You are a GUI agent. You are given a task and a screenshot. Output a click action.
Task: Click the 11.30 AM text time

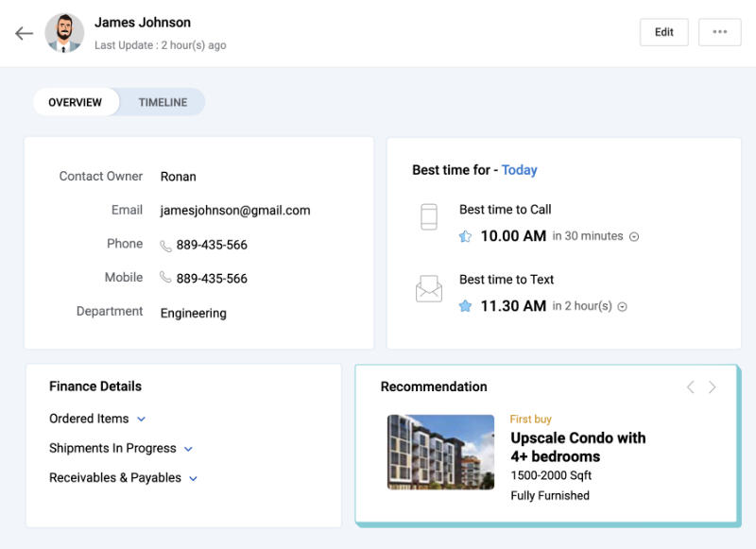(513, 306)
